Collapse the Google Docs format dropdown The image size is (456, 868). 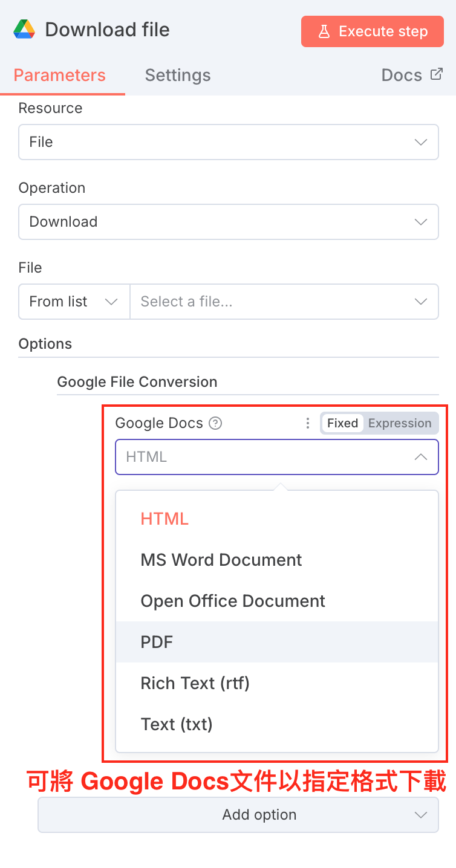point(277,457)
